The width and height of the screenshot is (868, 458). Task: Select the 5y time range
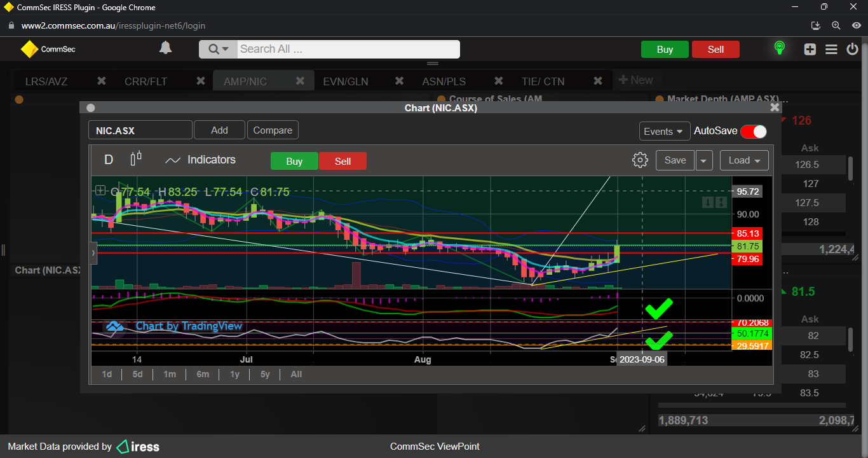265,374
